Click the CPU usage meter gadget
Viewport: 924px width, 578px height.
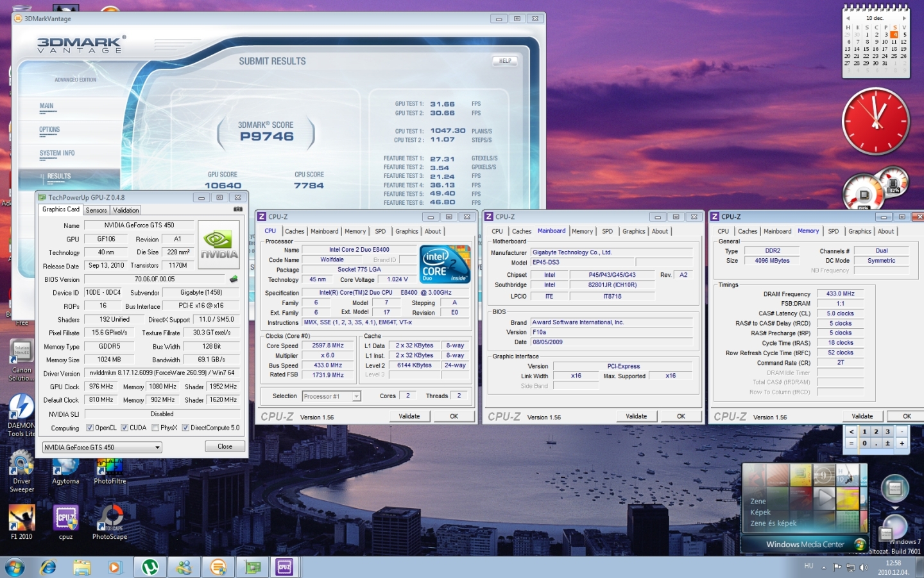863,193
